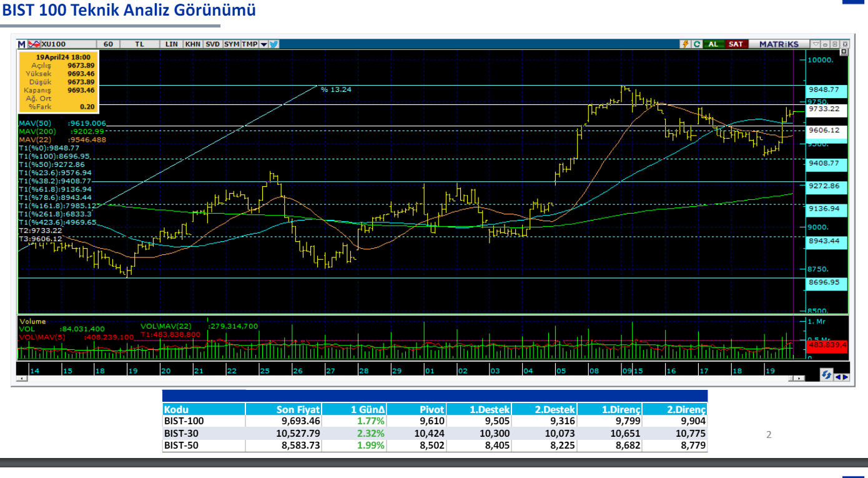Click the chart's horizontal scrollbar left arrow
This screenshot has width=868, height=478.
pos(22,379)
